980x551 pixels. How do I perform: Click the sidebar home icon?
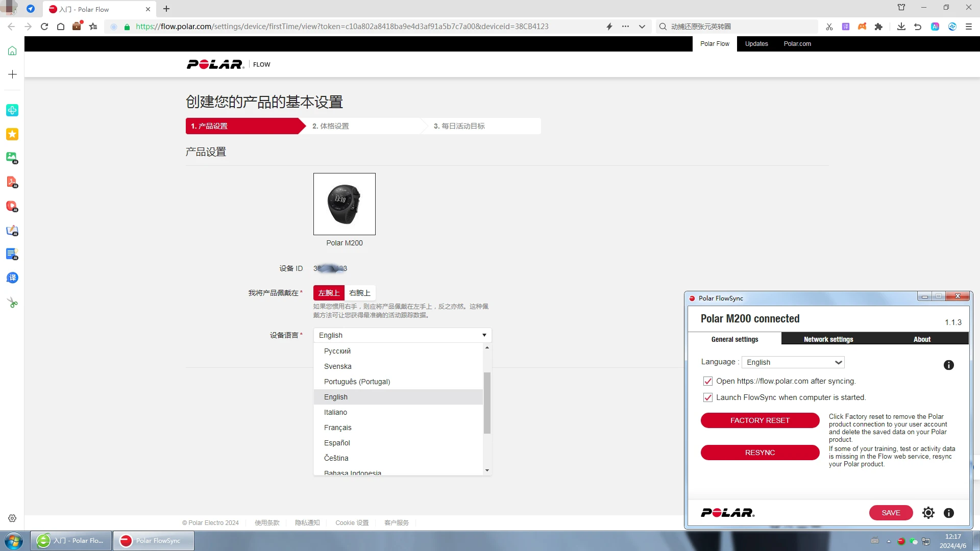[x=12, y=51]
